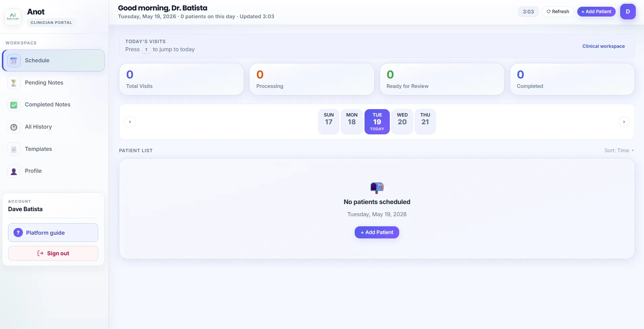Click the No patients scheduled text

pos(377,202)
